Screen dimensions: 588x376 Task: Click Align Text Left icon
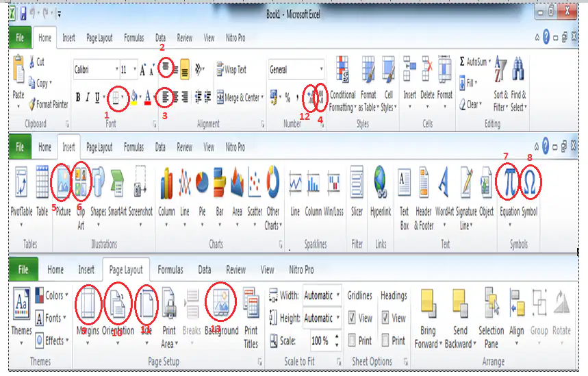coord(166,97)
